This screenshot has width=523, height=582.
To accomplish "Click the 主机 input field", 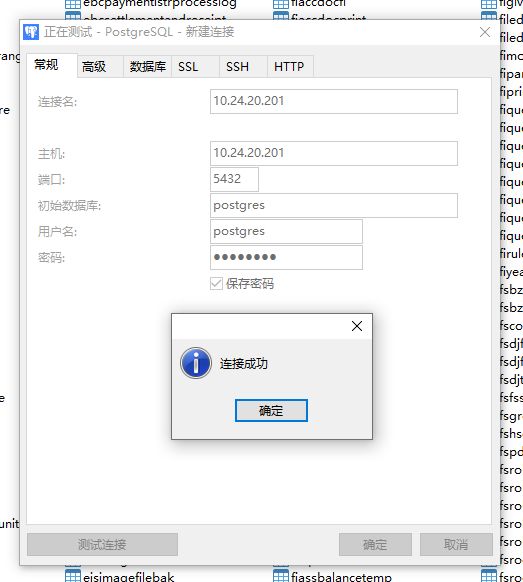I will pyautogui.click(x=334, y=153).
